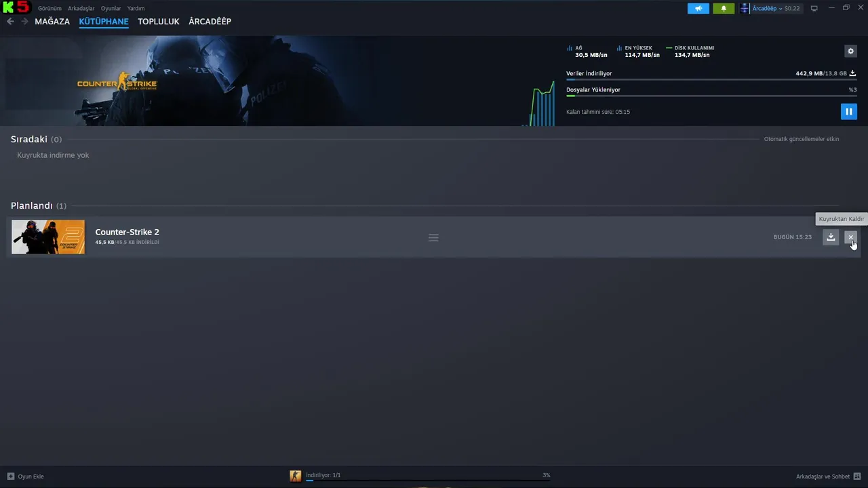
Task: Open the green notifications bell
Action: tap(724, 9)
